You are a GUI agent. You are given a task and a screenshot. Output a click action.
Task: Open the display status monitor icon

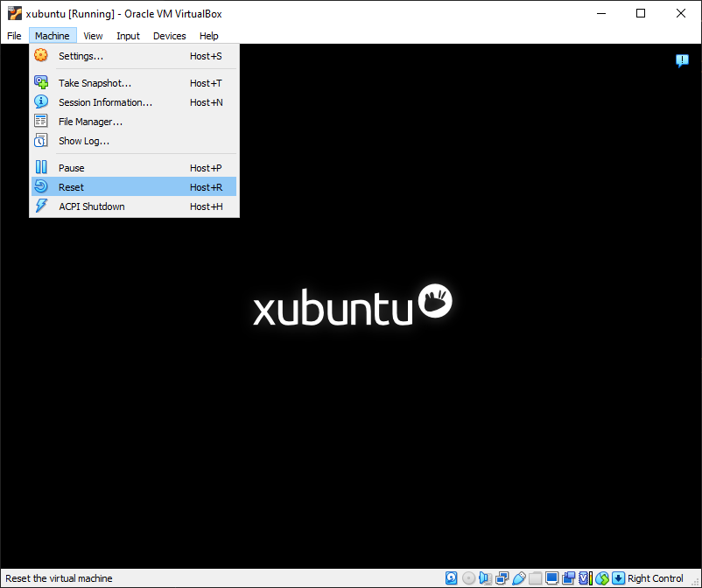552,578
